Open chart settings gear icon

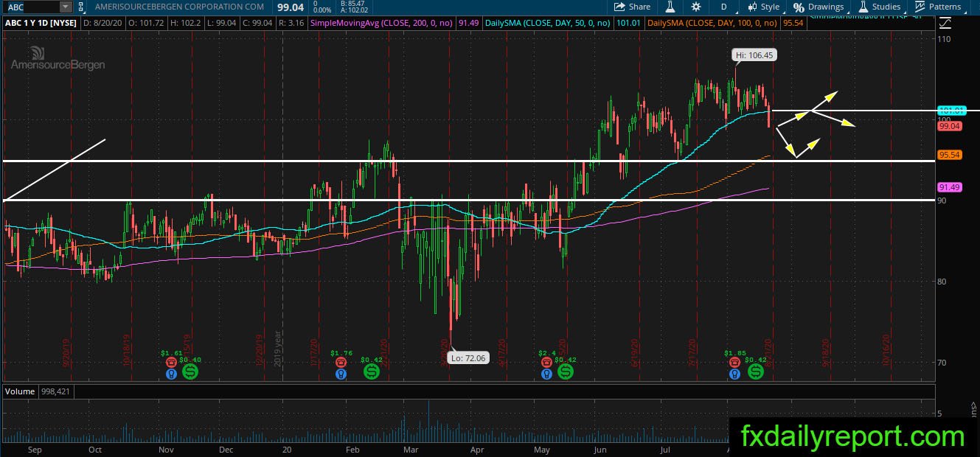pos(696,7)
